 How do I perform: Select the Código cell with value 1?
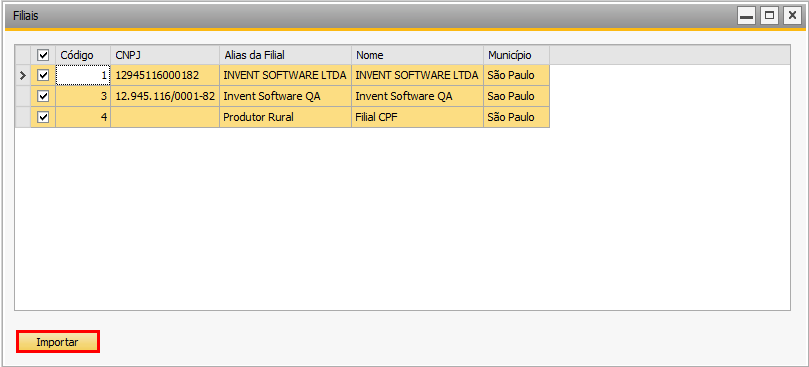[x=83, y=75]
